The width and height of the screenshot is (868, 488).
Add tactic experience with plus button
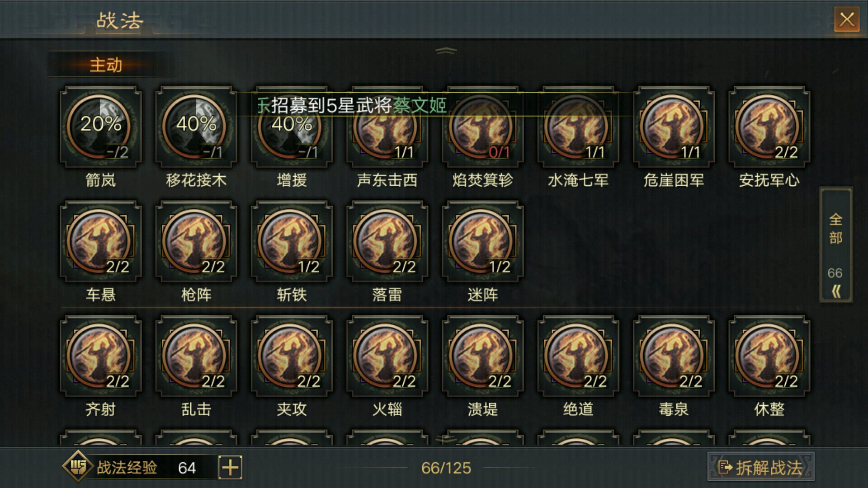(230, 467)
